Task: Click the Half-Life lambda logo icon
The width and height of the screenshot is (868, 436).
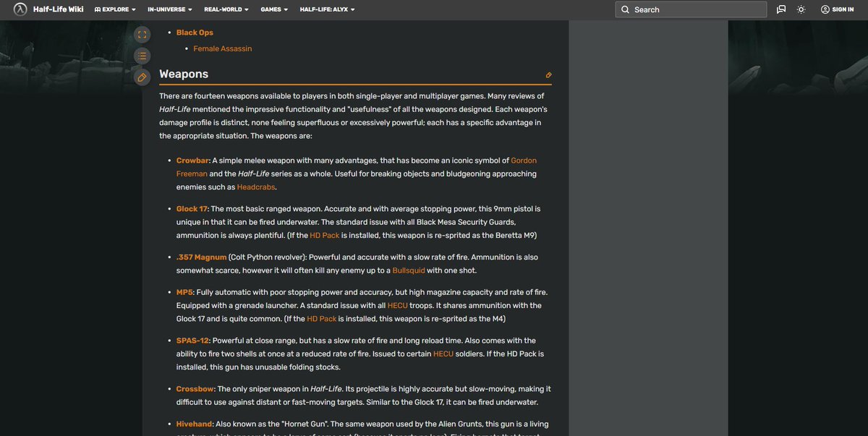Action: click(20, 9)
